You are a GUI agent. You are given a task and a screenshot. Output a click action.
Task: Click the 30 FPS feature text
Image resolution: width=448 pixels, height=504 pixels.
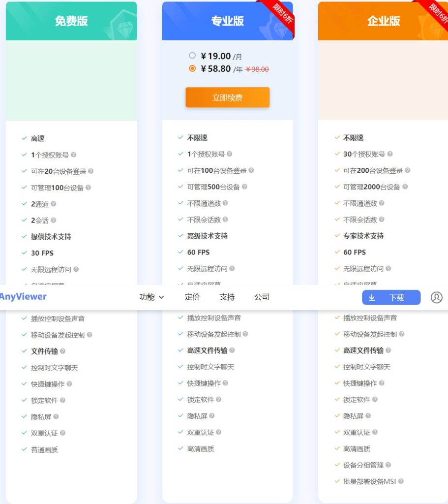coord(42,253)
